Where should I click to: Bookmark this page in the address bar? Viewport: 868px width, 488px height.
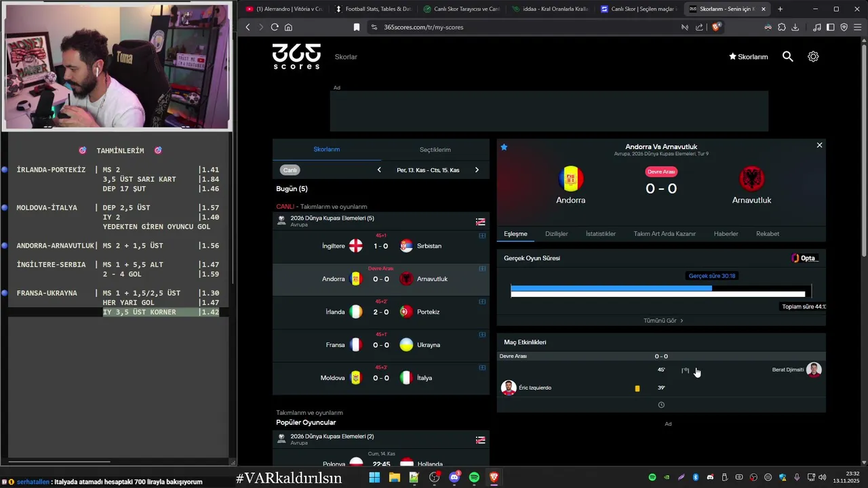357,27
